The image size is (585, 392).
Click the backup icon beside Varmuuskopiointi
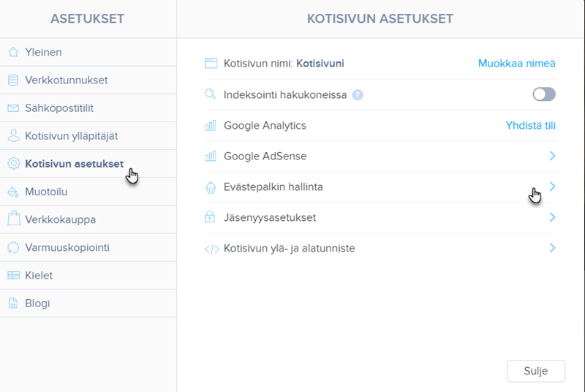click(x=12, y=247)
